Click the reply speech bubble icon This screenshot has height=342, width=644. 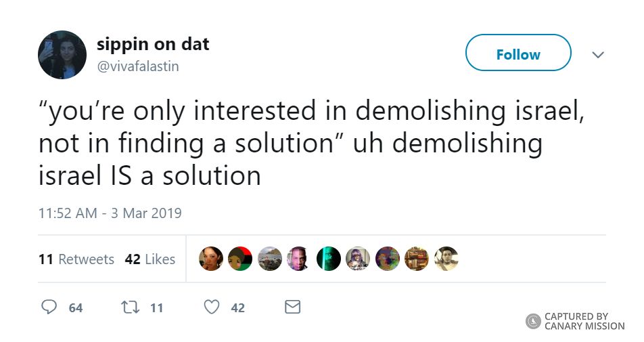[x=49, y=307]
